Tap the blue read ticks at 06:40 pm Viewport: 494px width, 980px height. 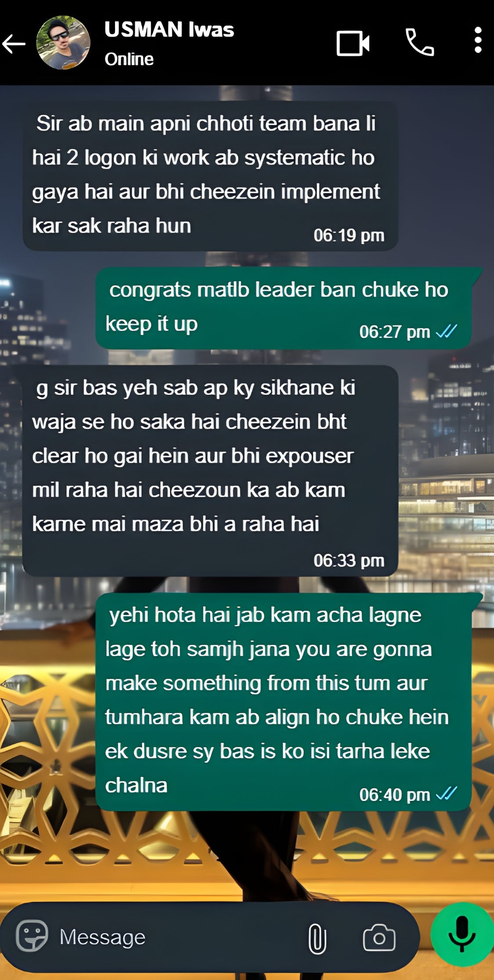click(x=447, y=793)
